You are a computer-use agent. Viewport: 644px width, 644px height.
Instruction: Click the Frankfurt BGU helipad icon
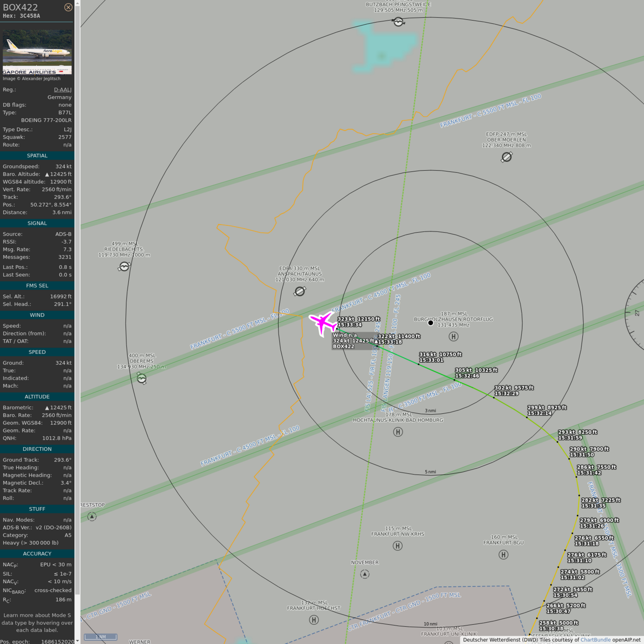(504, 555)
